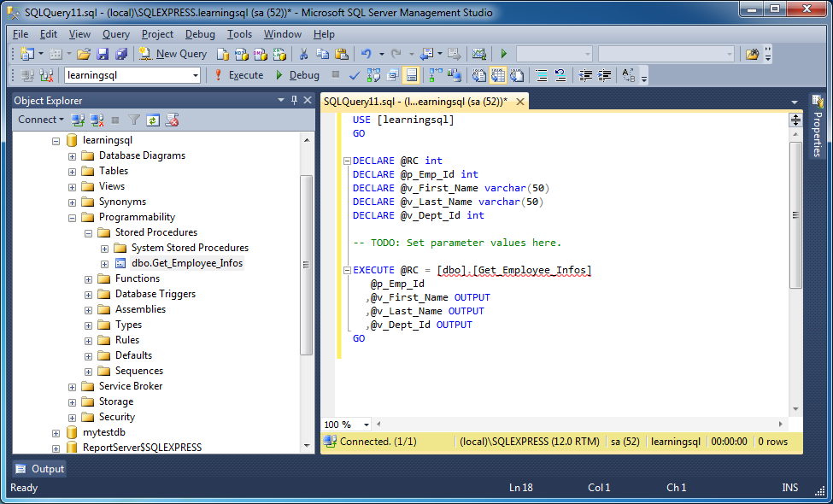Expand the Views folder
Viewport: 833px width, 504px height.
coord(73,187)
